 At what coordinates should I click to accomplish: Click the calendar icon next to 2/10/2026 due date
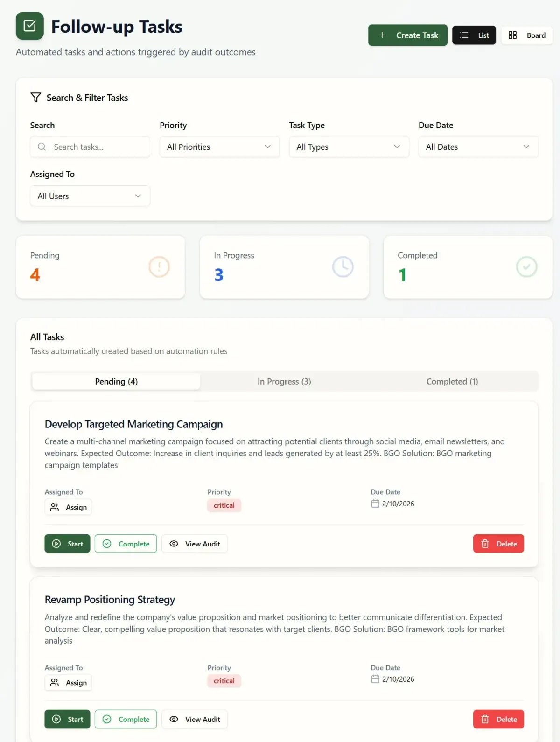click(375, 504)
